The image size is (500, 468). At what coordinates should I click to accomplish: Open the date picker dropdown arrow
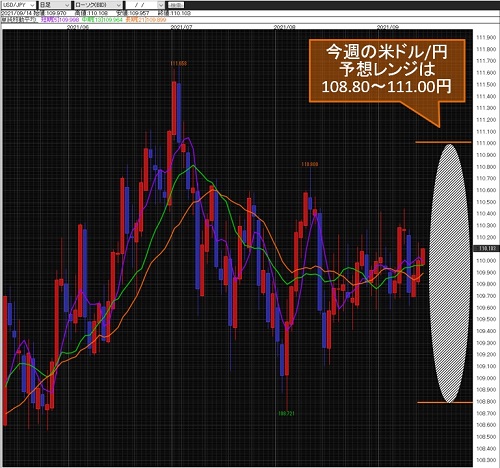[x=161, y=5]
